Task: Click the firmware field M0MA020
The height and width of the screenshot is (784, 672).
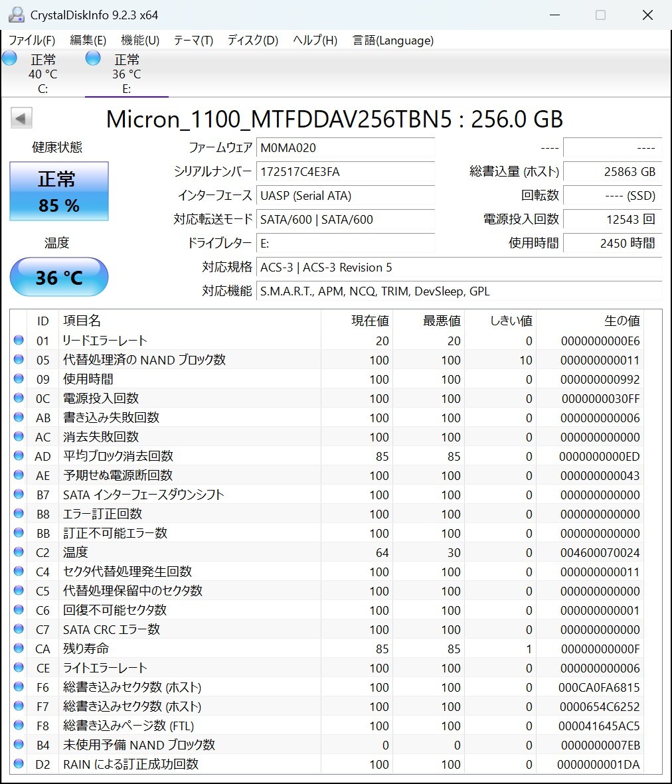Action: tap(345, 148)
